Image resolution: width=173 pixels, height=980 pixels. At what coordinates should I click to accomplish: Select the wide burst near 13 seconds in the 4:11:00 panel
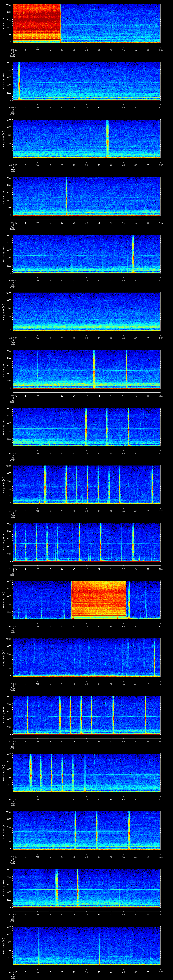tap(45, 484)
